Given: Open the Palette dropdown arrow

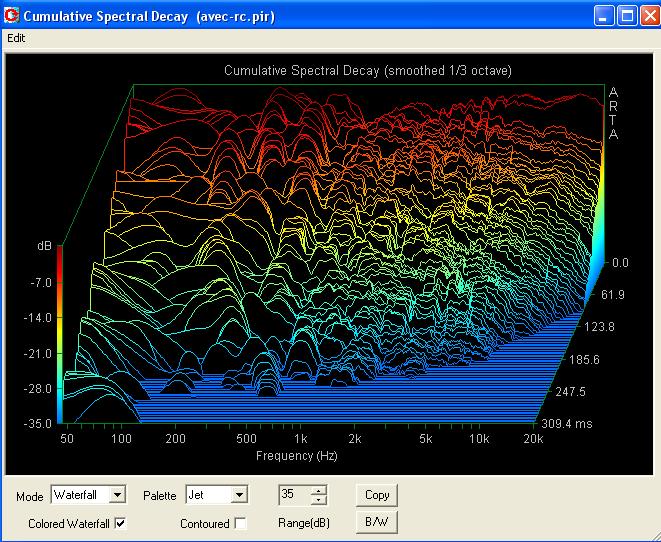Looking at the screenshot, I should pos(239,494).
